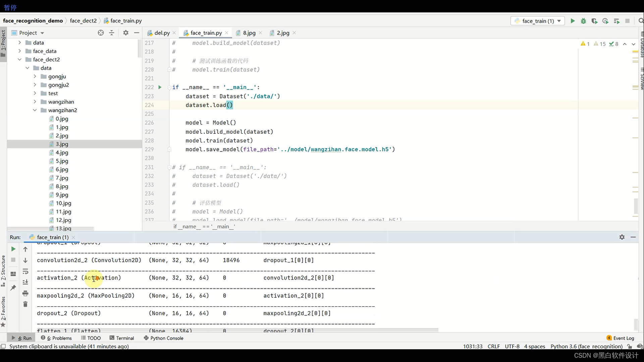The width and height of the screenshot is (644, 362).
Task: Click Run with Coverage icon
Action: [x=594, y=21]
